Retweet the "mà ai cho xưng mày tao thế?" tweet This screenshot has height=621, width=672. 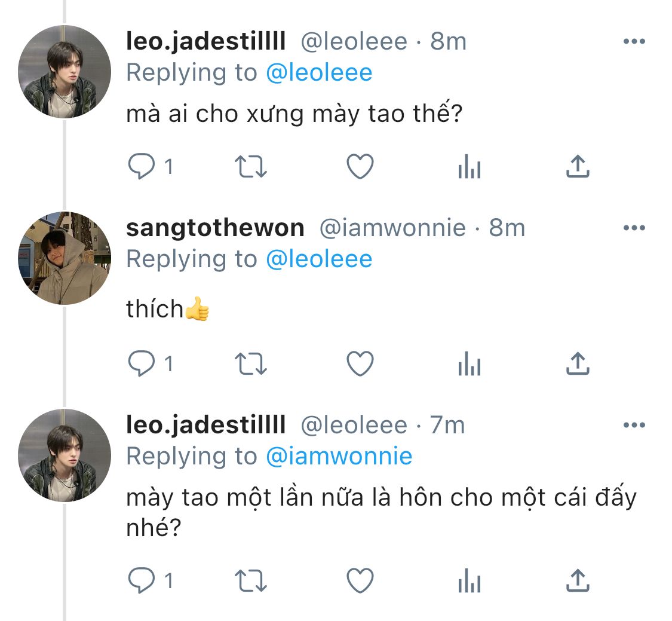click(251, 167)
